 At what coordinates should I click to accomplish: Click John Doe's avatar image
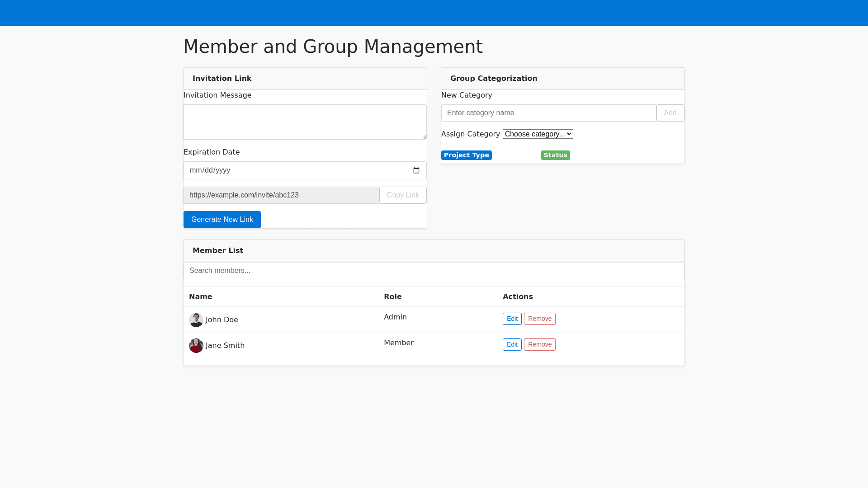(x=196, y=320)
